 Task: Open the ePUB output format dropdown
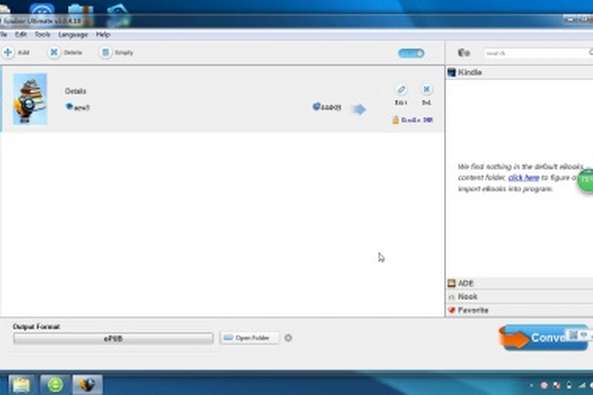tap(113, 338)
